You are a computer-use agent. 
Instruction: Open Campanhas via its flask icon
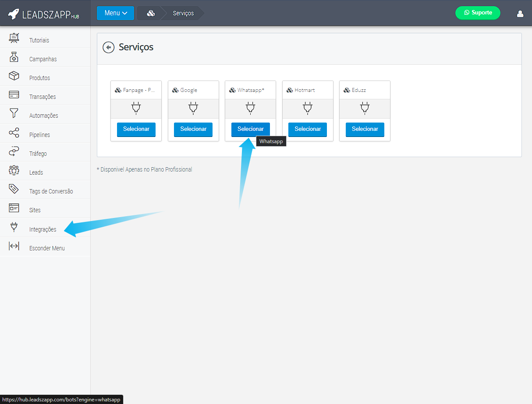pos(14,57)
